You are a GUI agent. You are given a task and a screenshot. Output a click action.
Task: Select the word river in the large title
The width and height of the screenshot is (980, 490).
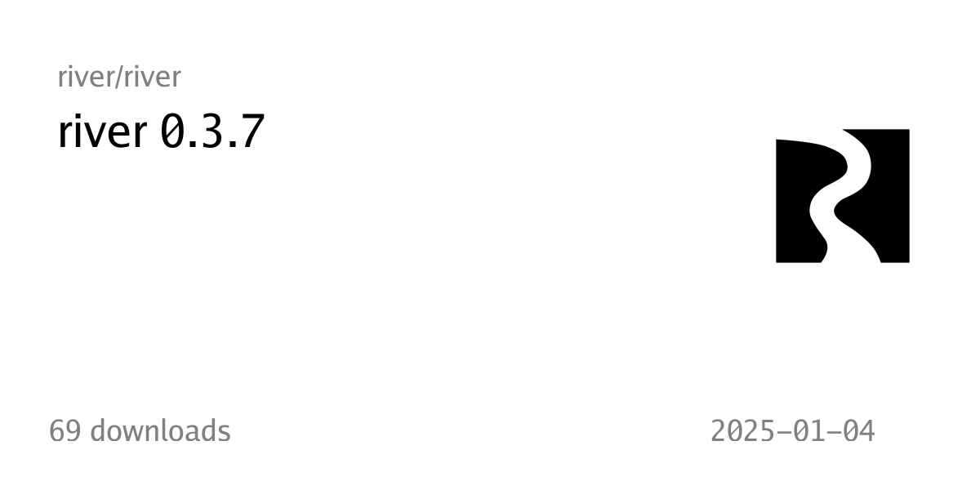point(103,131)
